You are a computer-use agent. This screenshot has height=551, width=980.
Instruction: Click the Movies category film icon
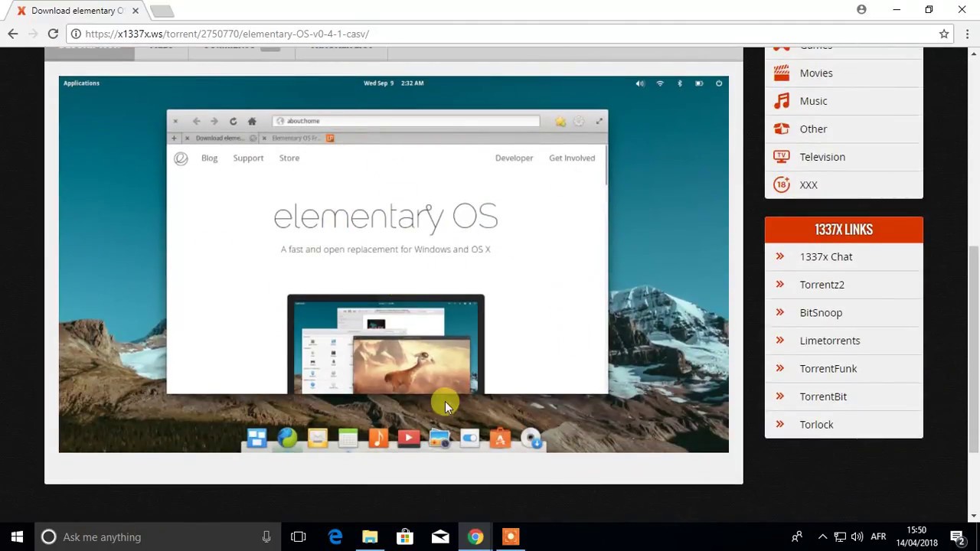coord(781,73)
